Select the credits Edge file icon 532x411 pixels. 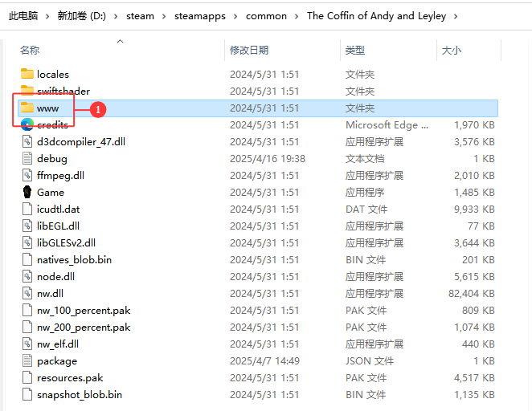pos(27,124)
